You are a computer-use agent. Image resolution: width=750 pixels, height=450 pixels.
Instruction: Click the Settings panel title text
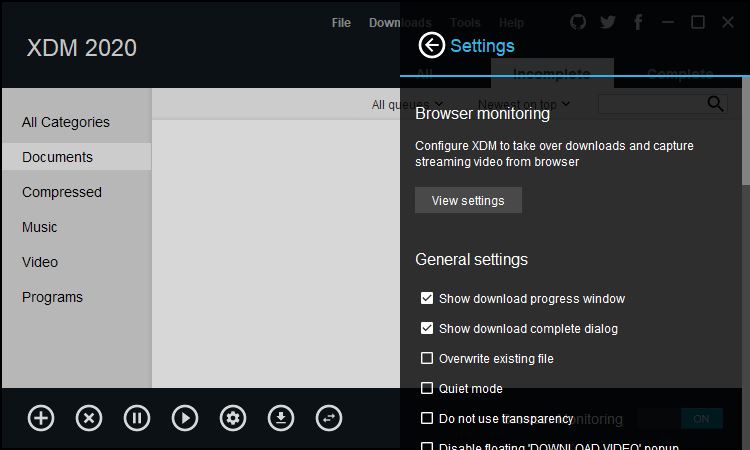pos(482,46)
